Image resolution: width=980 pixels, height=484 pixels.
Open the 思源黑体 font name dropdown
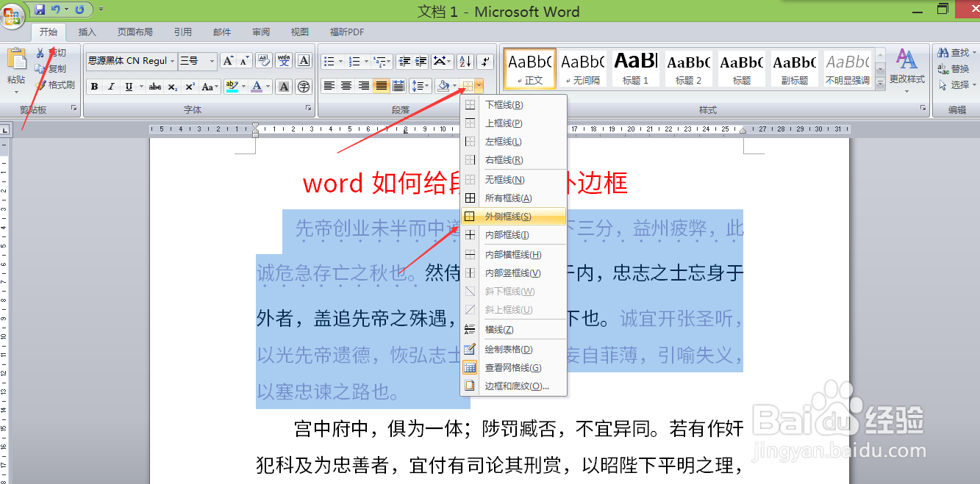pyautogui.click(x=172, y=61)
